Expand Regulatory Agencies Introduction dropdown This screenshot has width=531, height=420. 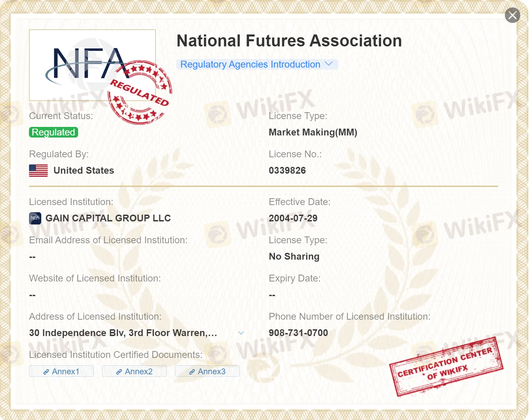click(x=257, y=64)
